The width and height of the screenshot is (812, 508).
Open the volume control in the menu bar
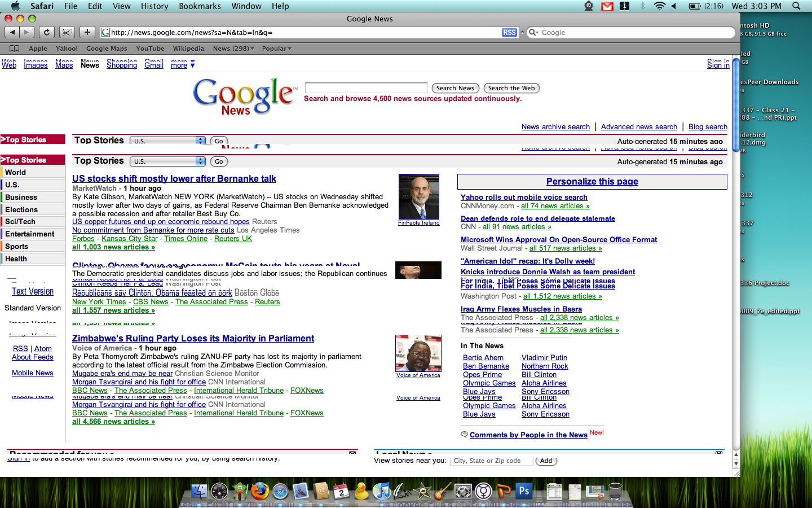674,6
